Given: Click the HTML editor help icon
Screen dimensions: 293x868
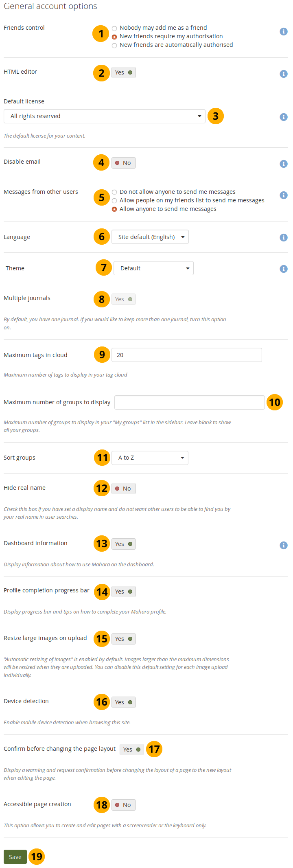Looking at the screenshot, I should [284, 74].
